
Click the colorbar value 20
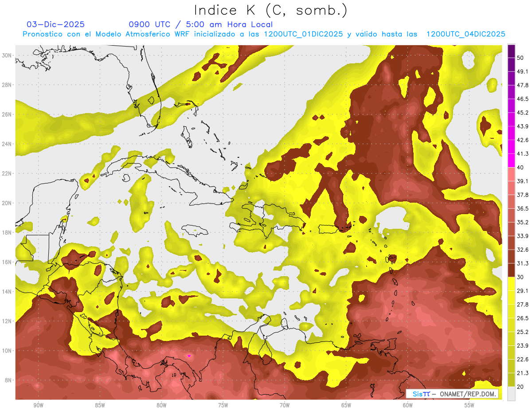point(521,387)
